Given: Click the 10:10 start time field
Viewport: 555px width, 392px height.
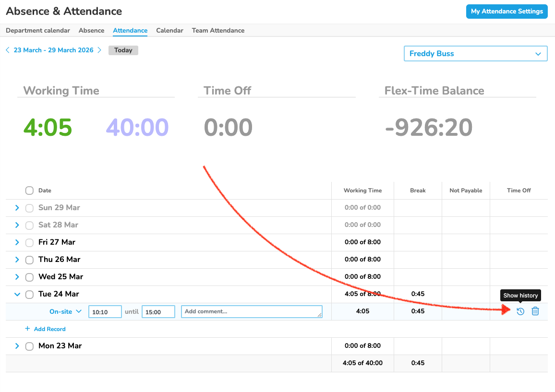Looking at the screenshot, I should [105, 312].
